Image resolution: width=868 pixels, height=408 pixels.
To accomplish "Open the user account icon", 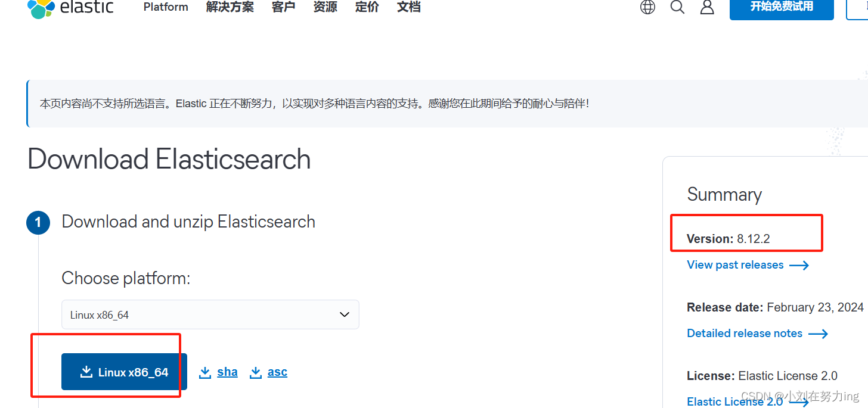I will (707, 7).
